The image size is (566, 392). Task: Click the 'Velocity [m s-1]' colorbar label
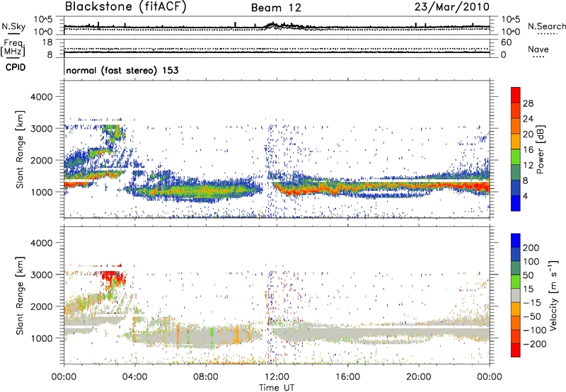tap(553, 295)
